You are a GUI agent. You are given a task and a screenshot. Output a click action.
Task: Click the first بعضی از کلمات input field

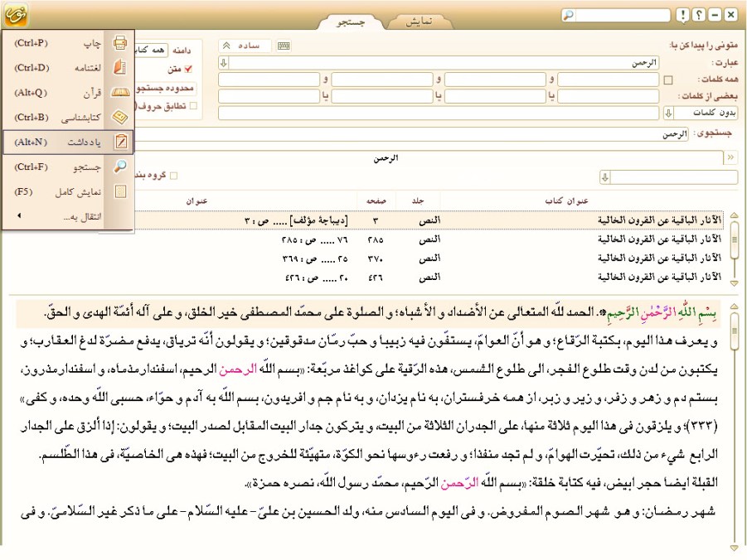(608, 96)
